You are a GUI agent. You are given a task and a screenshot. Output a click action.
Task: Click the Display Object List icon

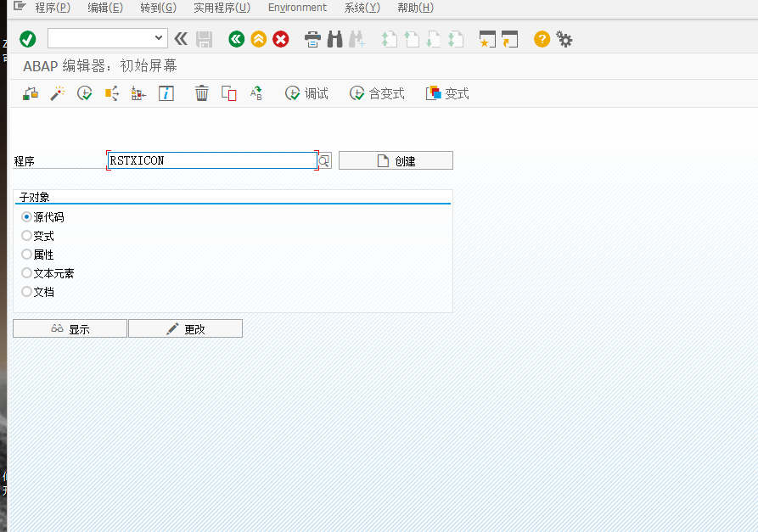(138, 93)
